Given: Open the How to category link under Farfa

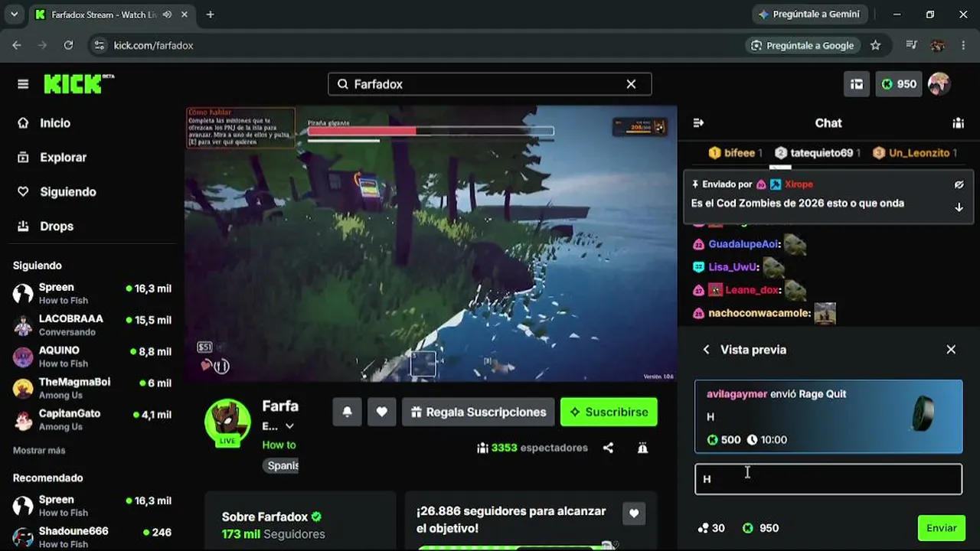Looking at the screenshot, I should click(279, 445).
